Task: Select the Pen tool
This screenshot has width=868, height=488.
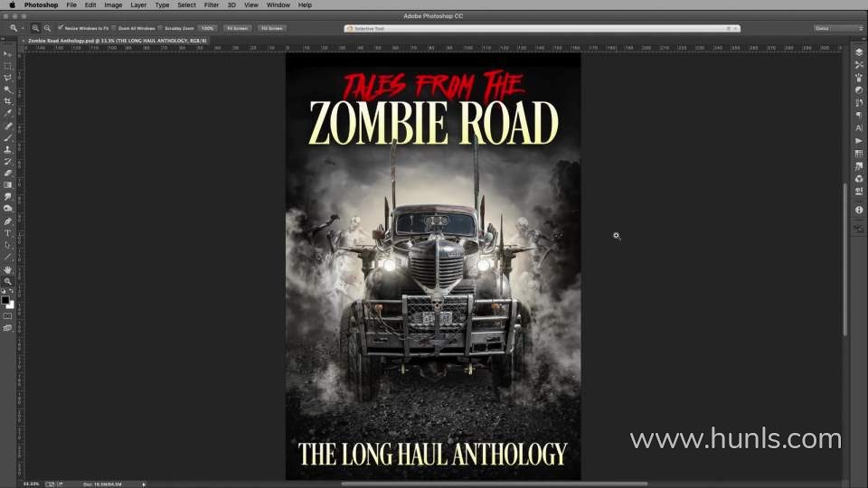Action: pos(8,221)
